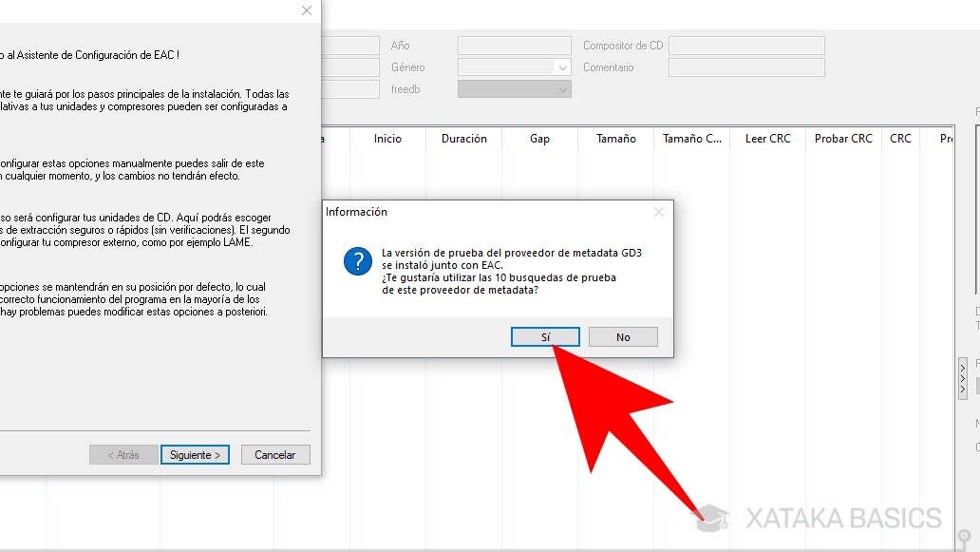Viewport: 980px width, 552px height.
Task: Expand the right side panel with the chevron button
Action: [962, 376]
